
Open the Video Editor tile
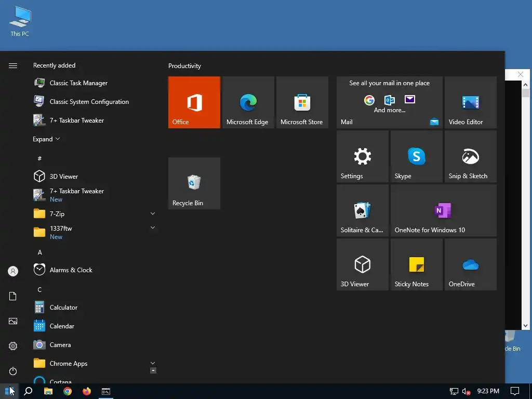pyautogui.click(x=470, y=102)
